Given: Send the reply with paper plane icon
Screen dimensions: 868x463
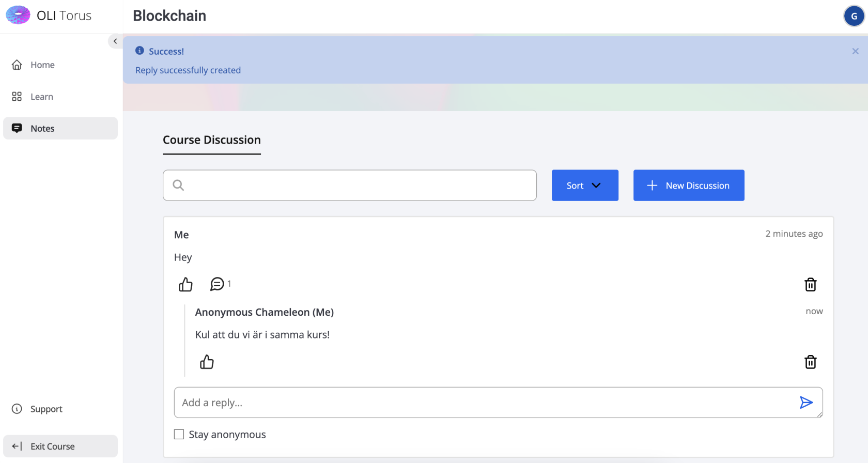Looking at the screenshot, I should pyautogui.click(x=806, y=403).
